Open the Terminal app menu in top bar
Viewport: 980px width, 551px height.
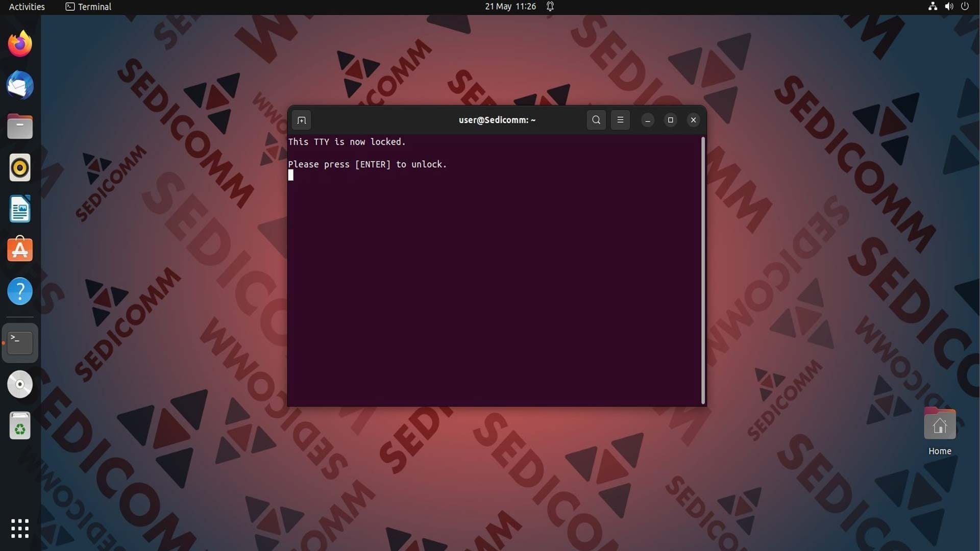point(88,7)
